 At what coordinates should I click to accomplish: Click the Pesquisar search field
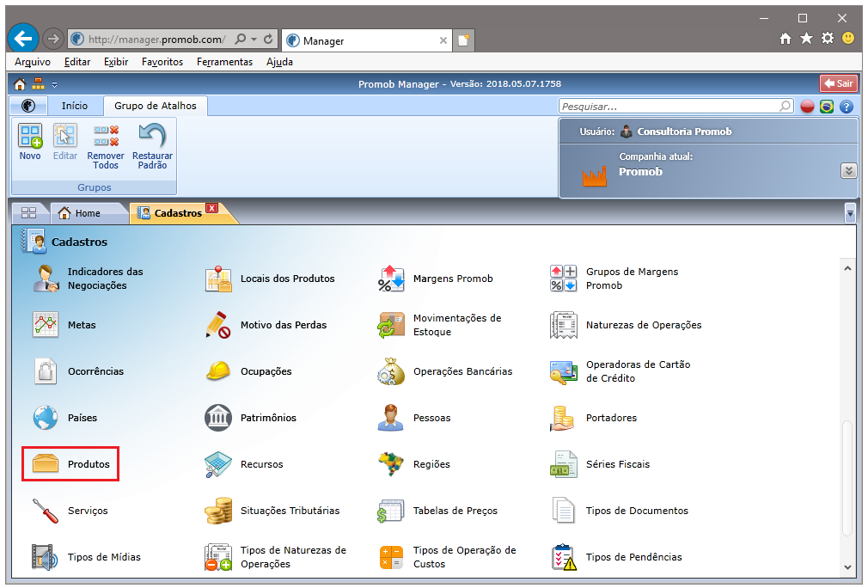675,107
